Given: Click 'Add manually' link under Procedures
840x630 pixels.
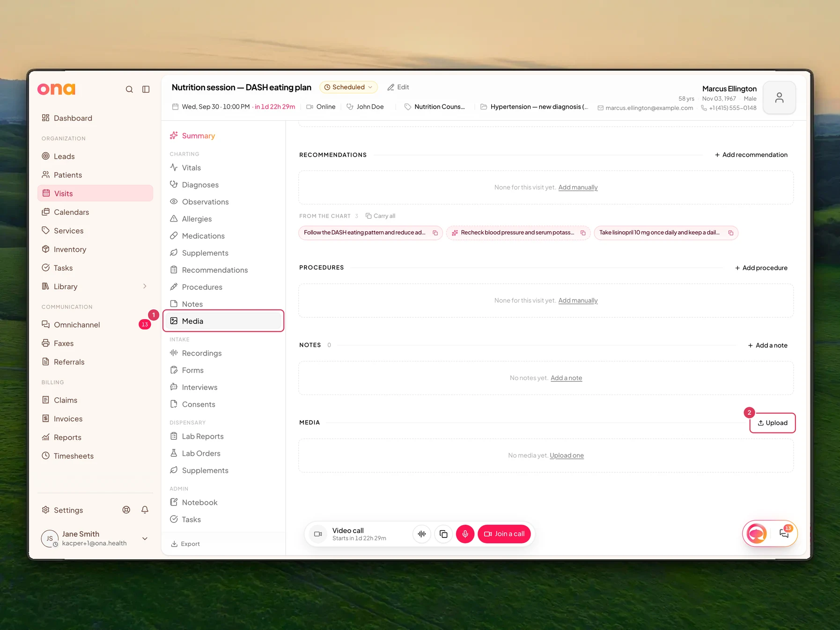Looking at the screenshot, I should click(578, 300).
